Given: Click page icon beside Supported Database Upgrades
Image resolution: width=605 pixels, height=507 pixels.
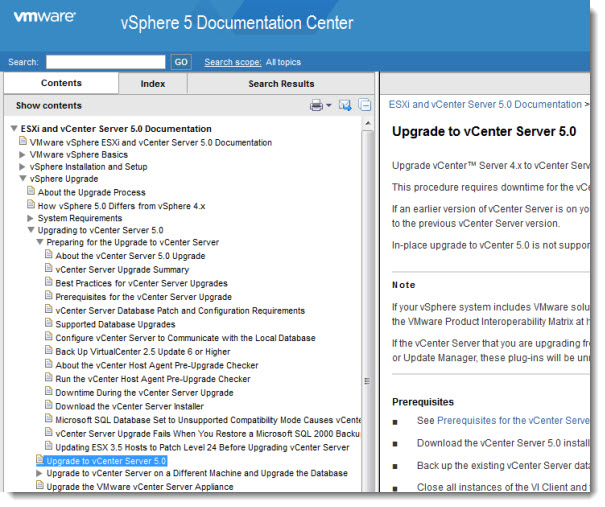Looking at the screenshot, I should point(49,325).
